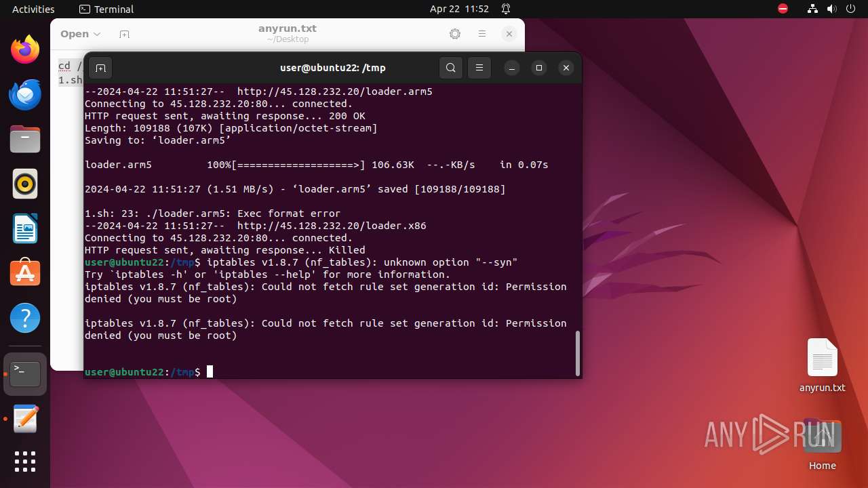Viewport: 868px width, 488px height.
Task: Click the 'unknown option --syn' message
Action: (x=362, y=262)
